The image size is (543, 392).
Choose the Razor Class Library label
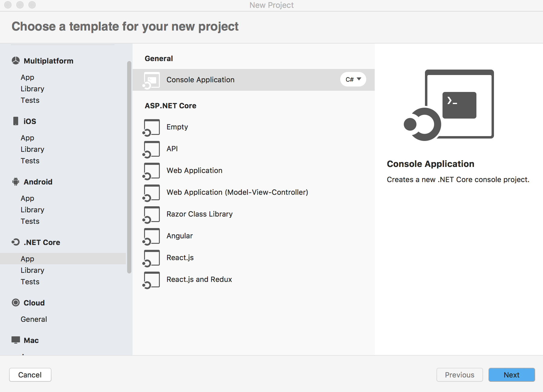[x=199, y=214]
